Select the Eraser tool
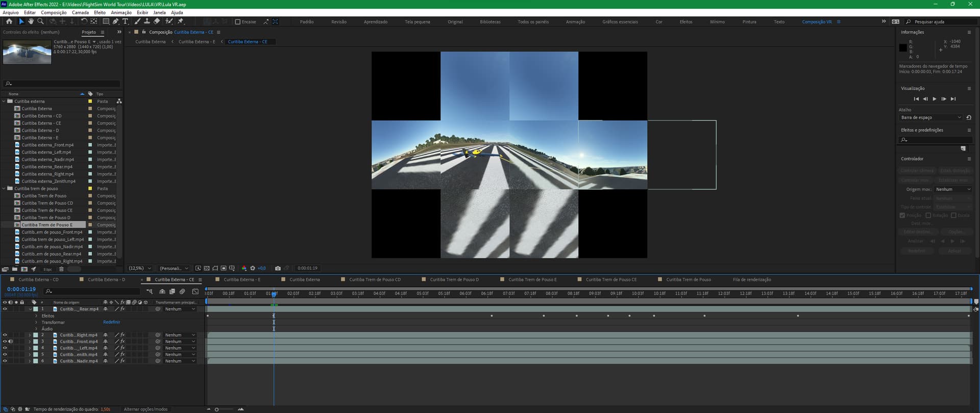Viewport: 980px width, 413px height. point(157,21)
